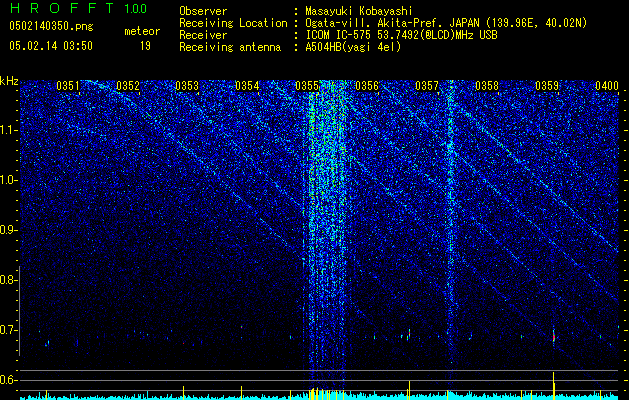Viewport: 629px width, 400px height.
Task: Click the bright noise burst column after 0355
Action: (x=327, y=233)
